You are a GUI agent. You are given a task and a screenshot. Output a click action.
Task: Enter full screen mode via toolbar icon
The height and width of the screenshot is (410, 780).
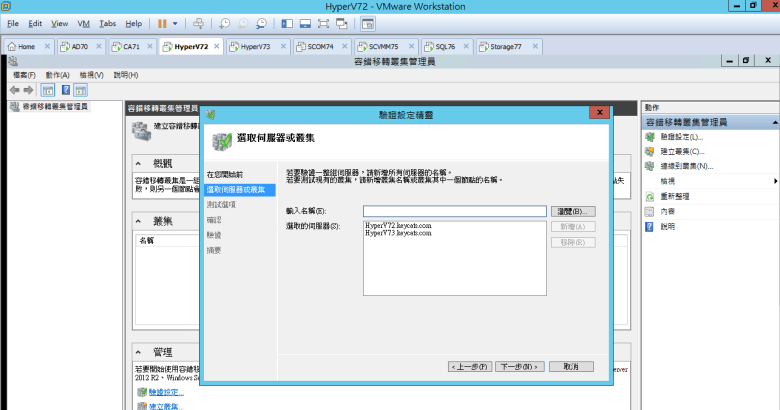pos(323,22)
